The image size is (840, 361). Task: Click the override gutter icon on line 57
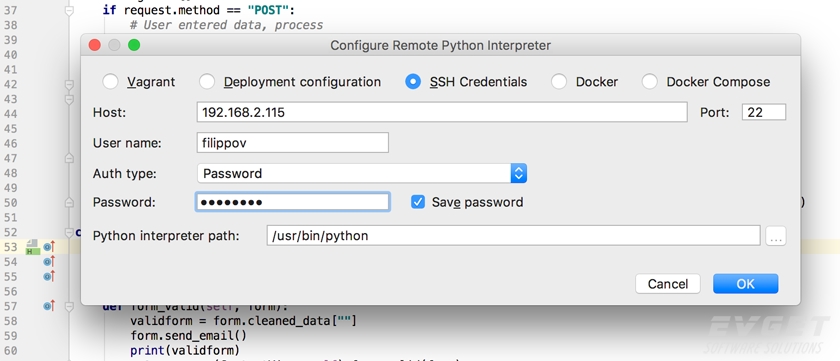[x=49, y=306]
